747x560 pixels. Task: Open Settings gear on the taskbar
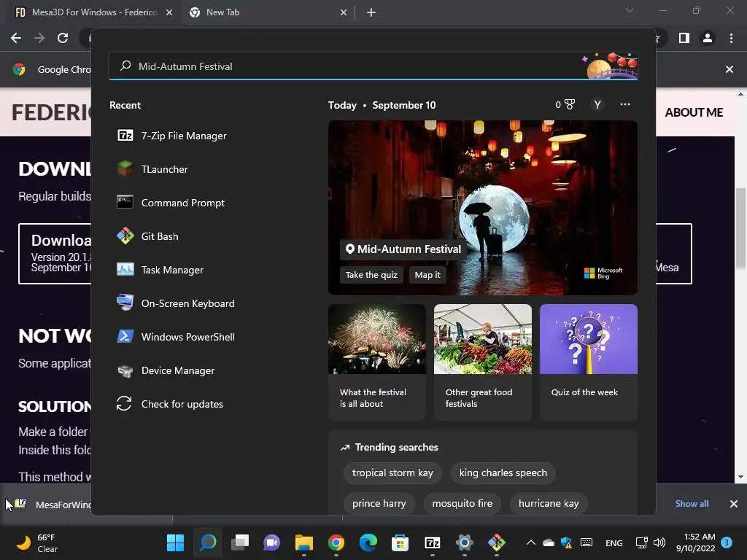[x=464, y=542]
